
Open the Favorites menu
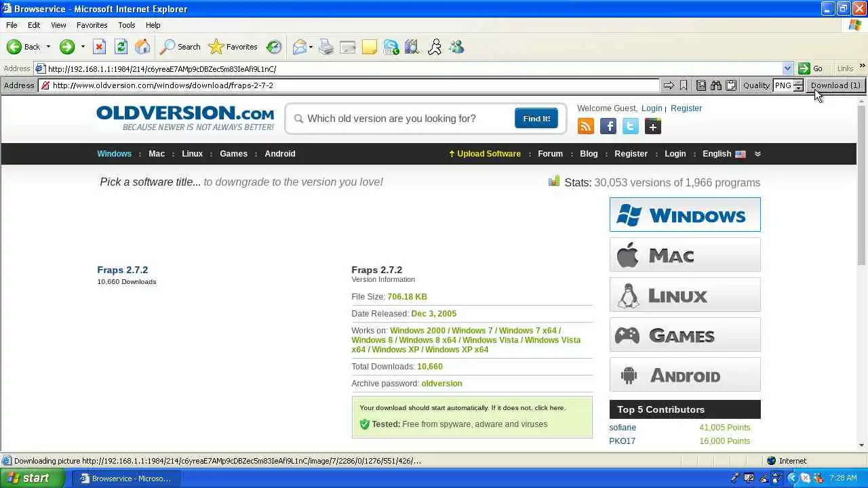point(92,25)
